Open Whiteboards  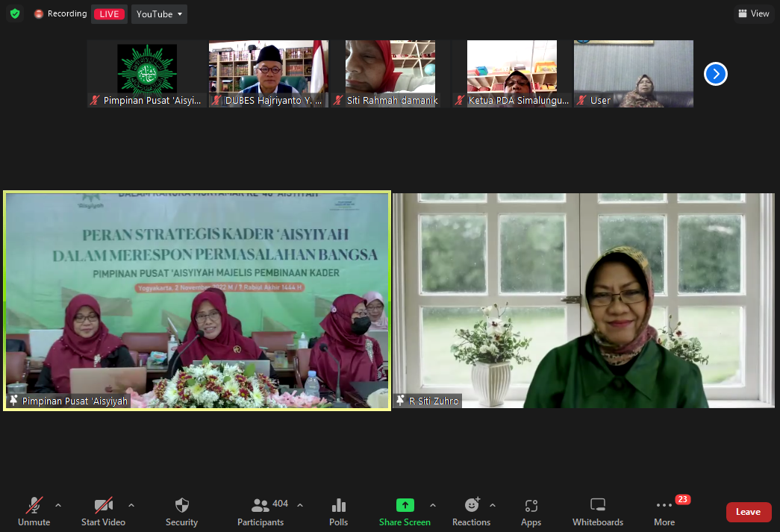coord(597,512)
